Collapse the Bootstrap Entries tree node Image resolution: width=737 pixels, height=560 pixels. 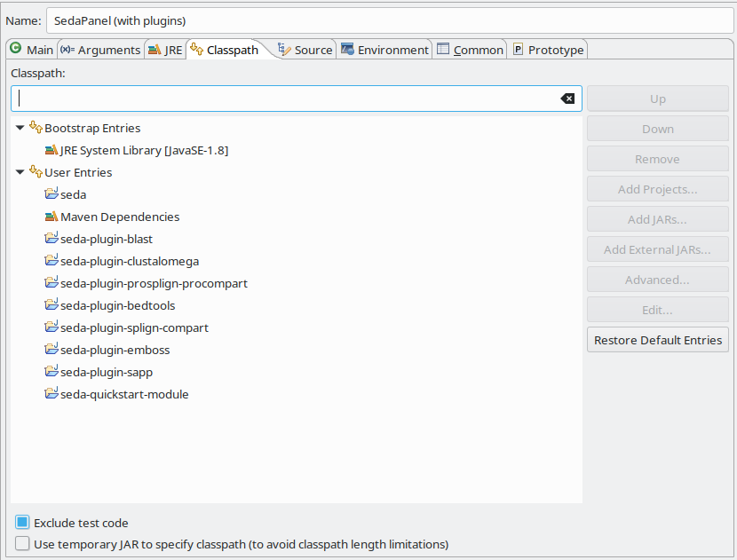click(x=20, y=129)
